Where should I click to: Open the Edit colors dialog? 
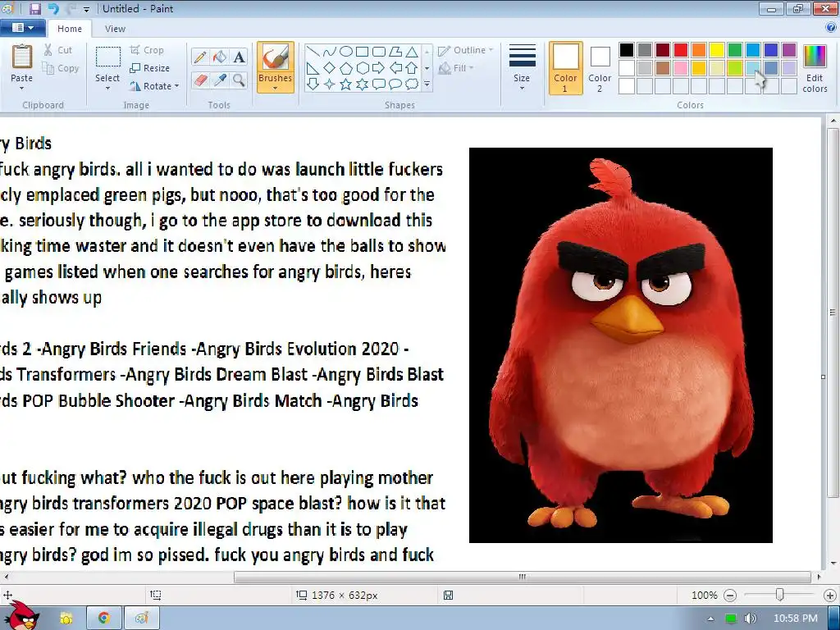(815, 68)
